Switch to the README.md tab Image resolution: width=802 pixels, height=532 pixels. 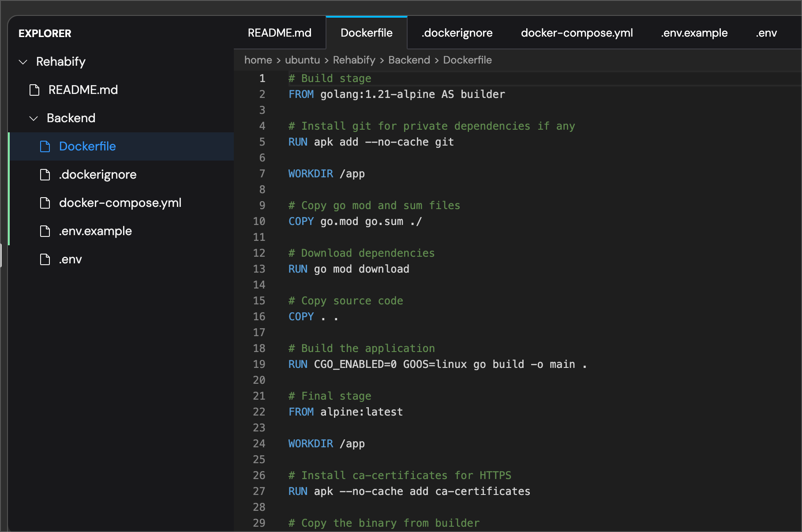point(280,33)
